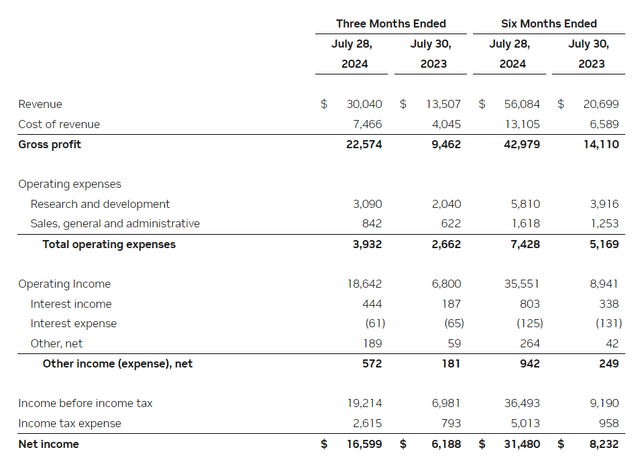Screen dimensions: 640x458
Task: Select Sales, general and administrative label
Action: [x=115, y=224]
